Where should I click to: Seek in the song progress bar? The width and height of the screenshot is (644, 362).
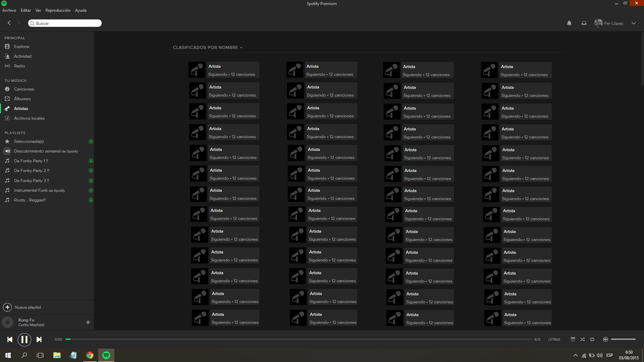(299, 340)
